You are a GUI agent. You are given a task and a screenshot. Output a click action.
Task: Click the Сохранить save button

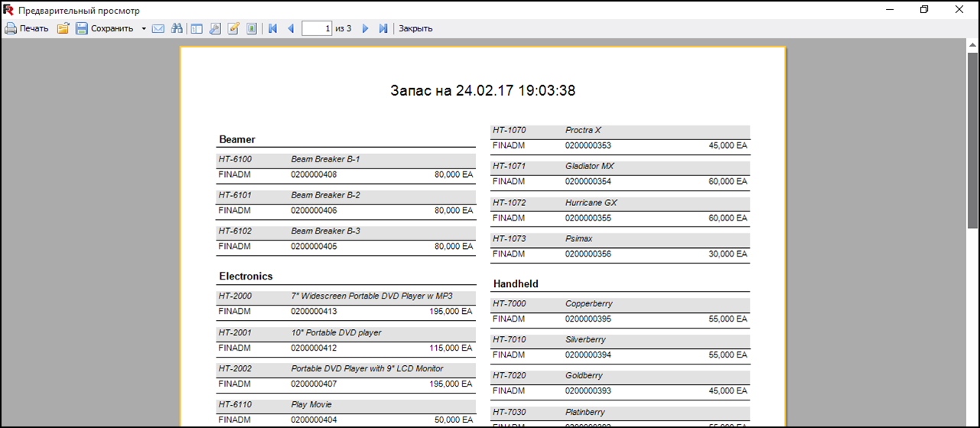pyautogui.click(x=104, y=28)
